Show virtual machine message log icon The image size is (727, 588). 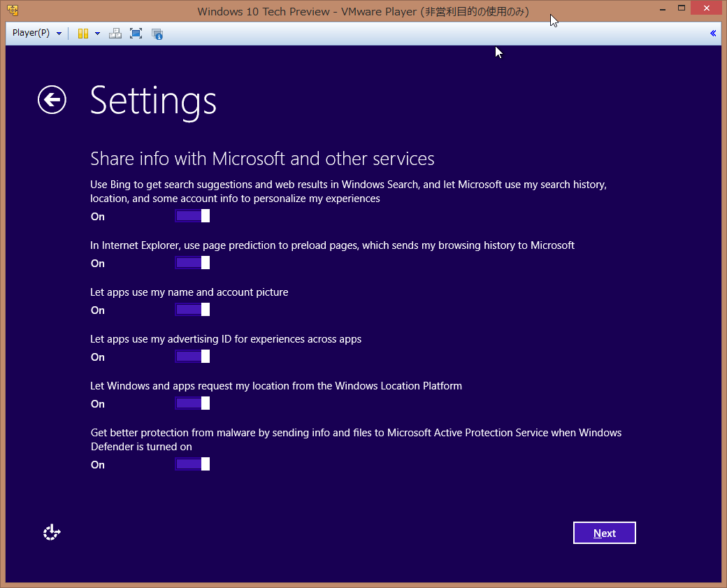(x=157, y=33)
